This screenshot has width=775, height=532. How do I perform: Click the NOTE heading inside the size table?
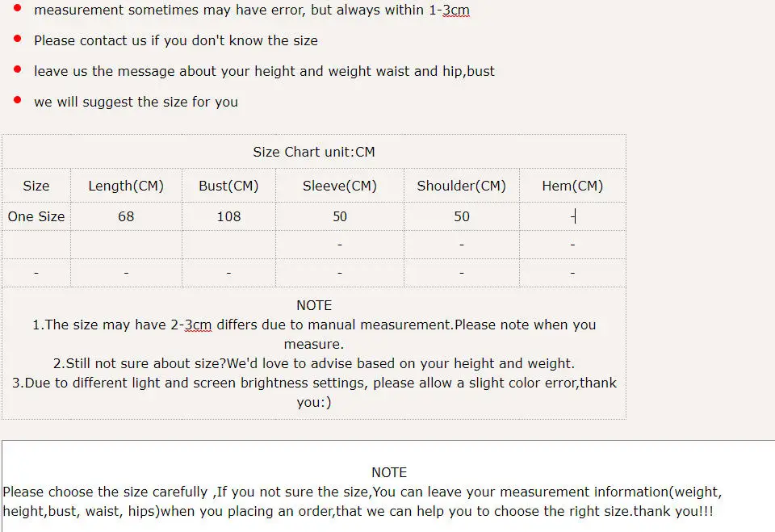(x=314, y=305)
